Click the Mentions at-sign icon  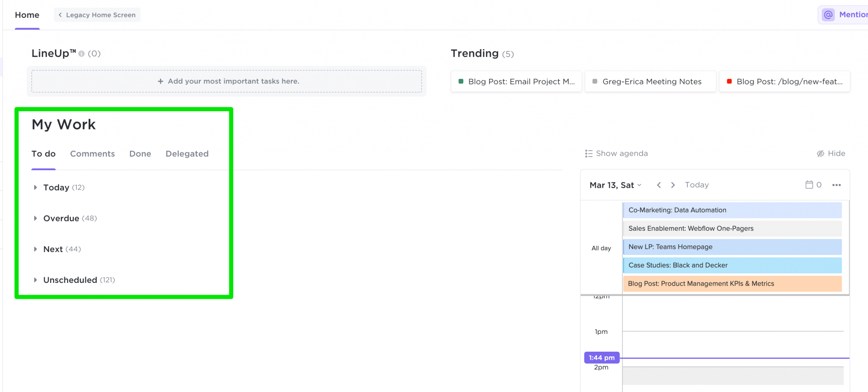[828, 15]
